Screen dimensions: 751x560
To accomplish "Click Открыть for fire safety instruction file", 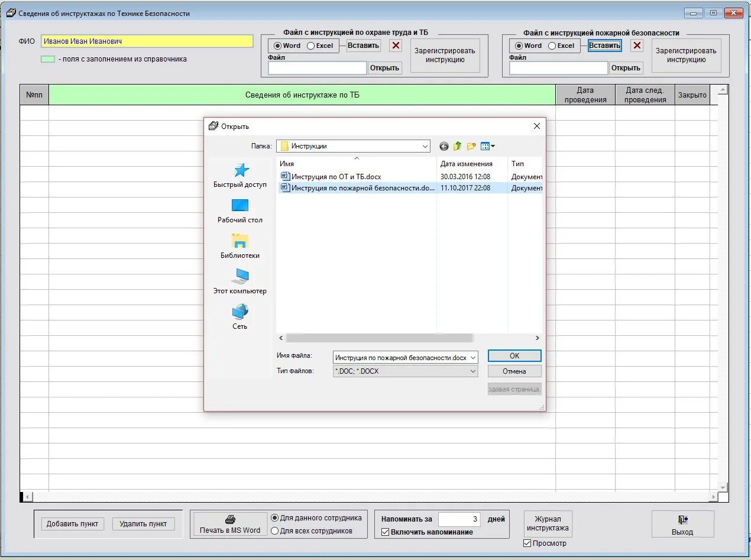I will pyautogui.click(x=626, y=68).
